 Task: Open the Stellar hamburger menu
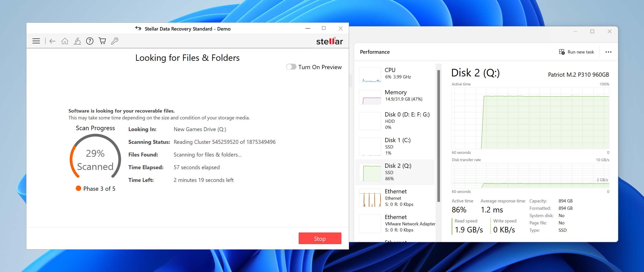click(x=36, y=41)
